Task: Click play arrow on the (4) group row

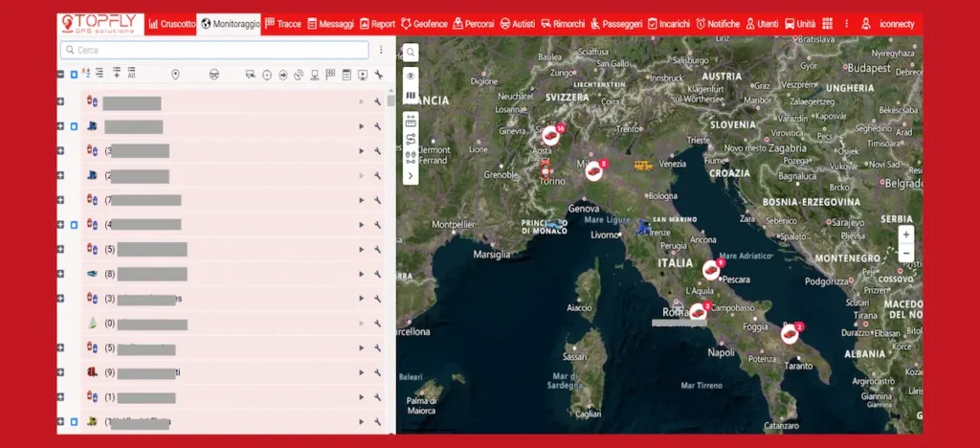Action: pyautogui.click(x=361, y=224)
